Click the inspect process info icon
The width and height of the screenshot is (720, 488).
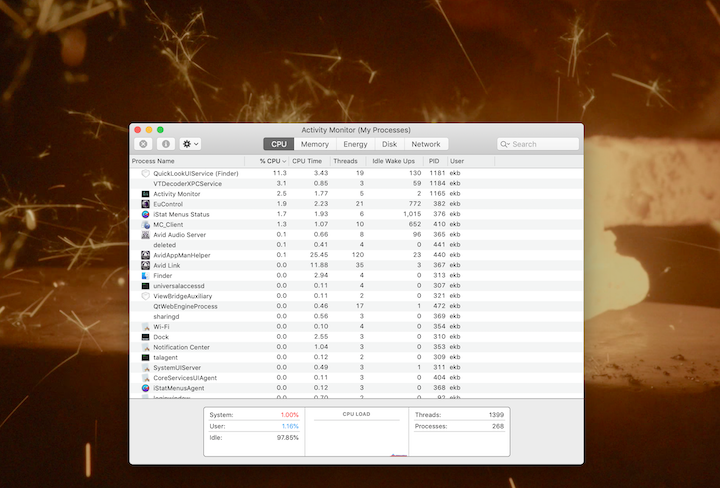pyautogui.click(x=166, y=144)
